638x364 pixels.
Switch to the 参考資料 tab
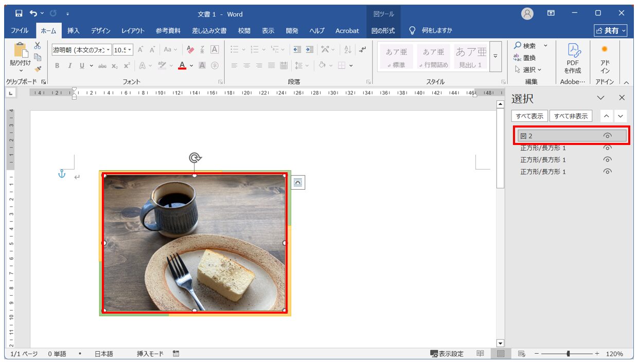click(168, 31)
